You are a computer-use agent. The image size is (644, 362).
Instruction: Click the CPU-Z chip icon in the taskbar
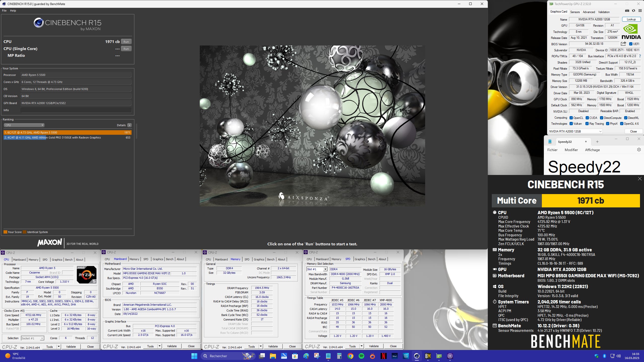[x=450, y=356]
